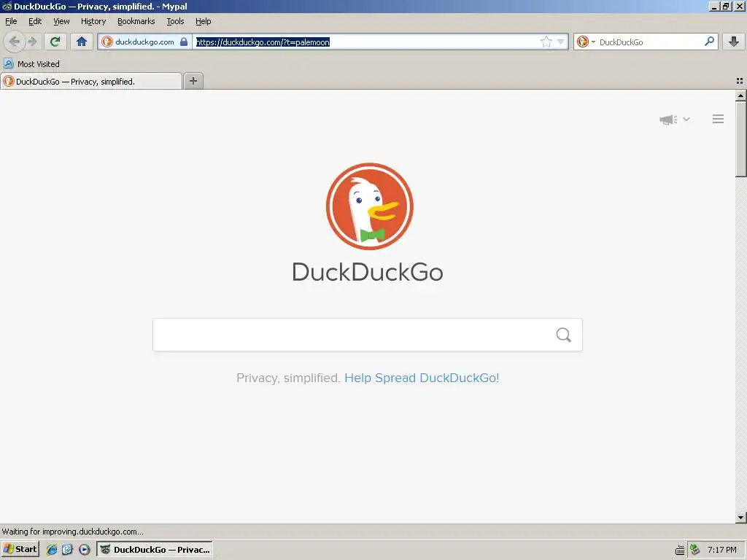Click the magnifier icon in toolbar search box
Screen dimensions: 747x560
point(709,42)
